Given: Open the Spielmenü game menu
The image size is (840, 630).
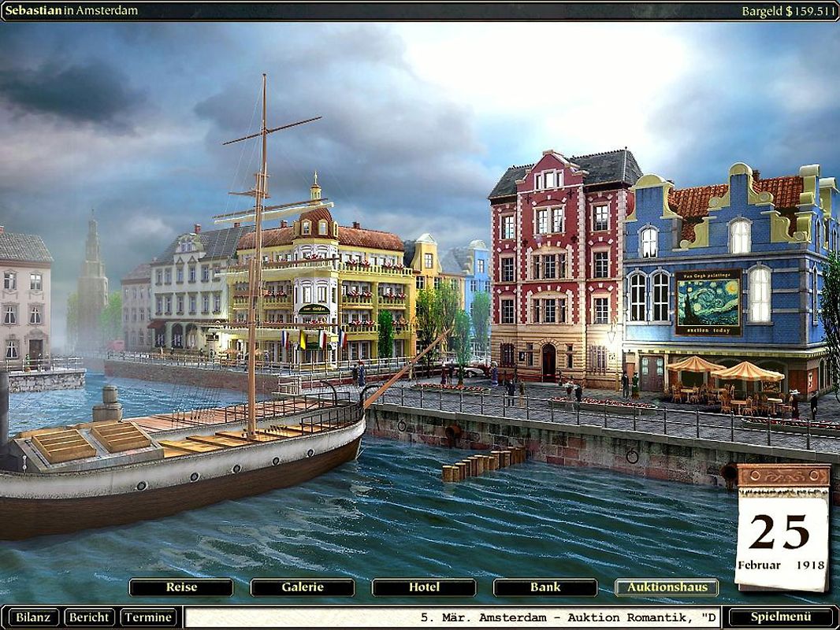Looking at the screenshot, I should point(780,617).
